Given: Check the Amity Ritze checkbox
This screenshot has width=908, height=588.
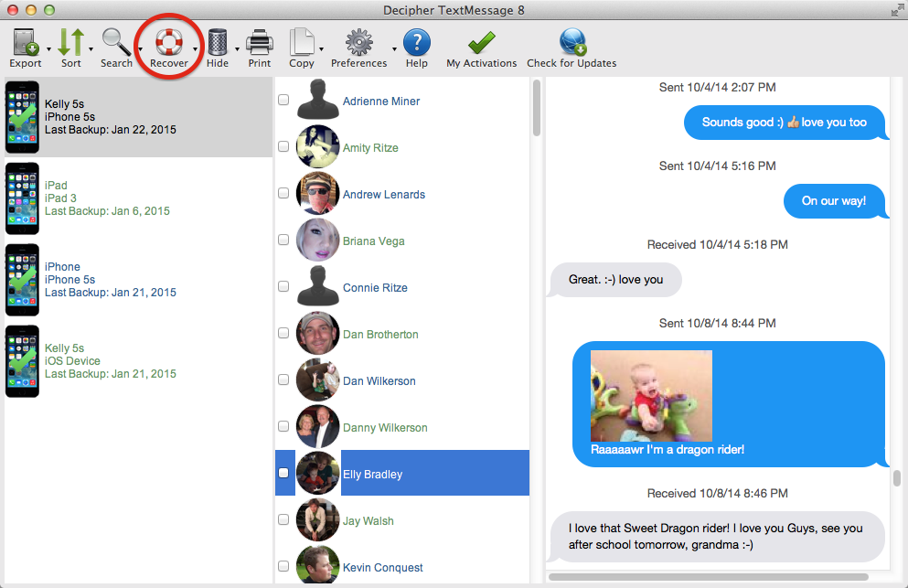Looking at the screenshot, I should 283,146.
